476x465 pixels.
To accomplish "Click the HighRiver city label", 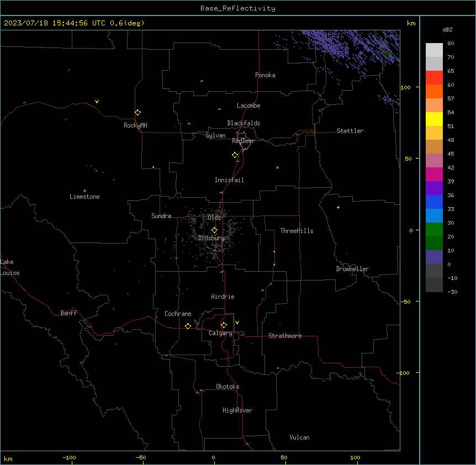I will click(x=237, y=410).
